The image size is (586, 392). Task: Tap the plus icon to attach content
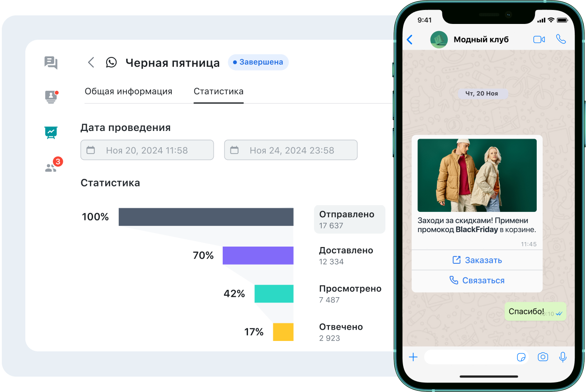pyautogui.click(x=413, y=357)
